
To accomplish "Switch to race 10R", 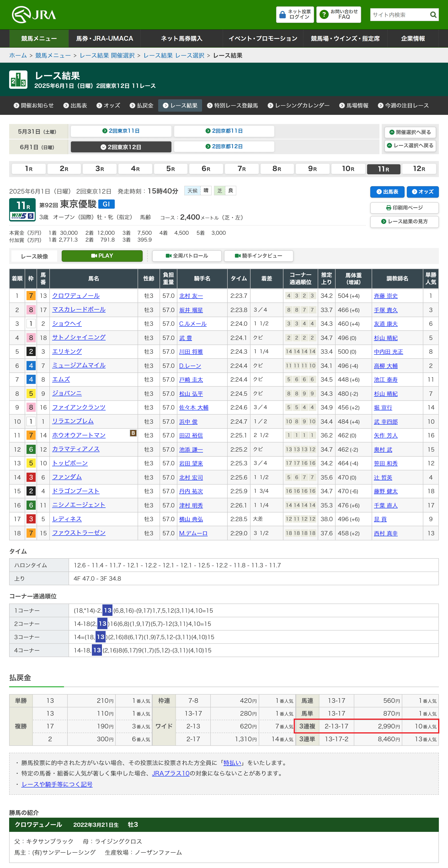I will [348, 169].
